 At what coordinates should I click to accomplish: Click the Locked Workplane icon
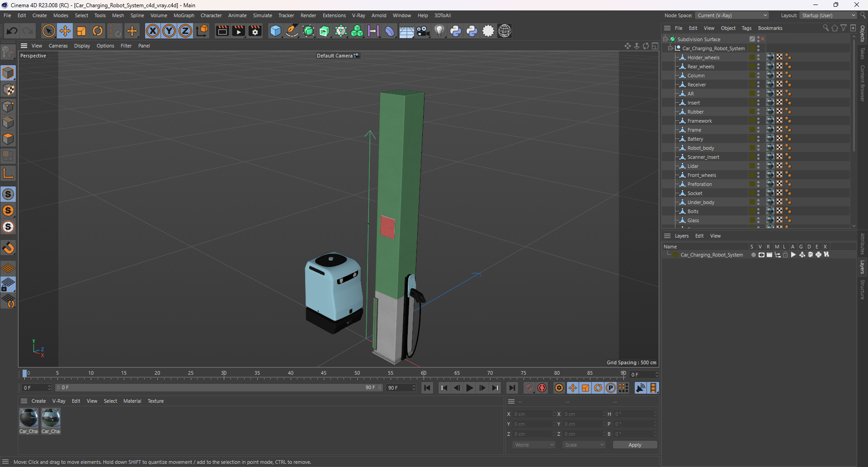[8, 285]
